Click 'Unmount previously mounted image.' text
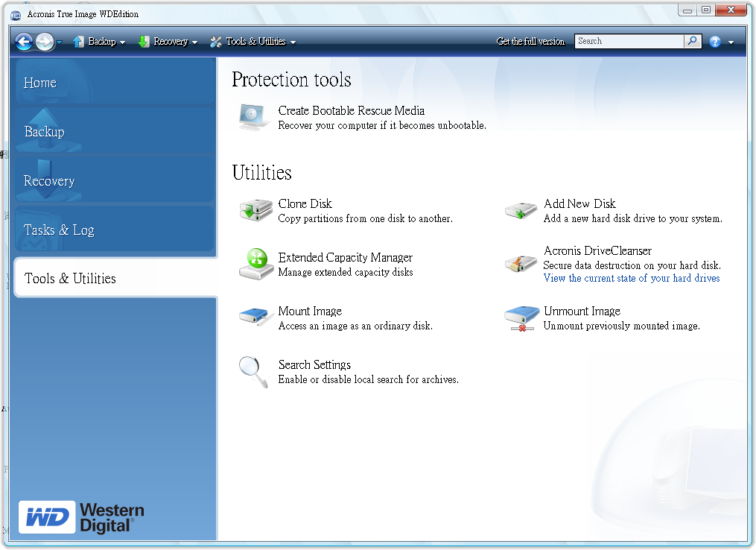Viewport: 756px width, 550px height. tap(621, 326)
